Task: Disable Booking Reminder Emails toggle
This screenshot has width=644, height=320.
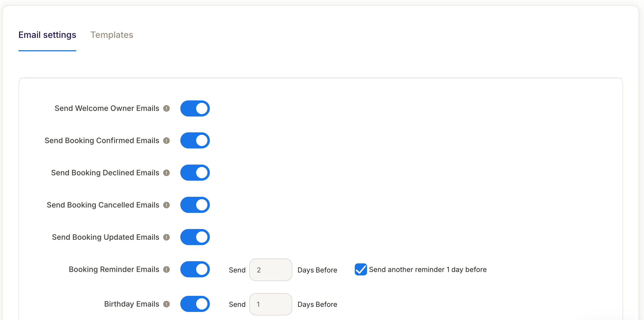Action: coord(195,269)
